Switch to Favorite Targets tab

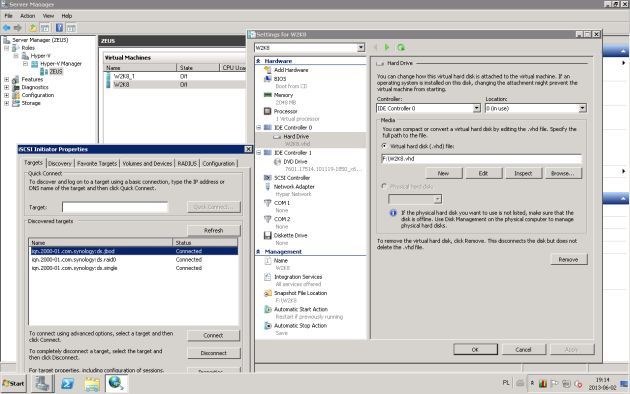(x=97, y=163)
